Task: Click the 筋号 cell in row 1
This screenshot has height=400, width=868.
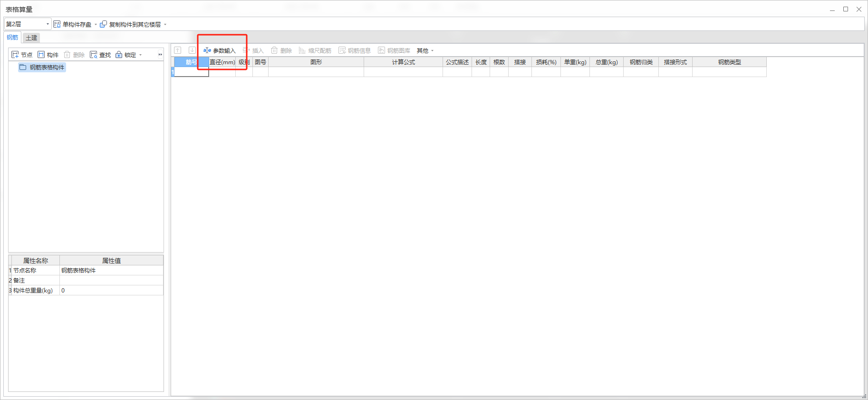Action: coord(192,72)
